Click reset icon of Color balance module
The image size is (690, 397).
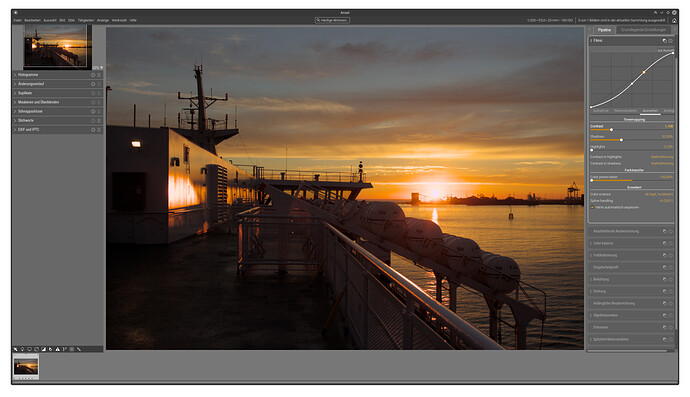[x=671, y=243]
